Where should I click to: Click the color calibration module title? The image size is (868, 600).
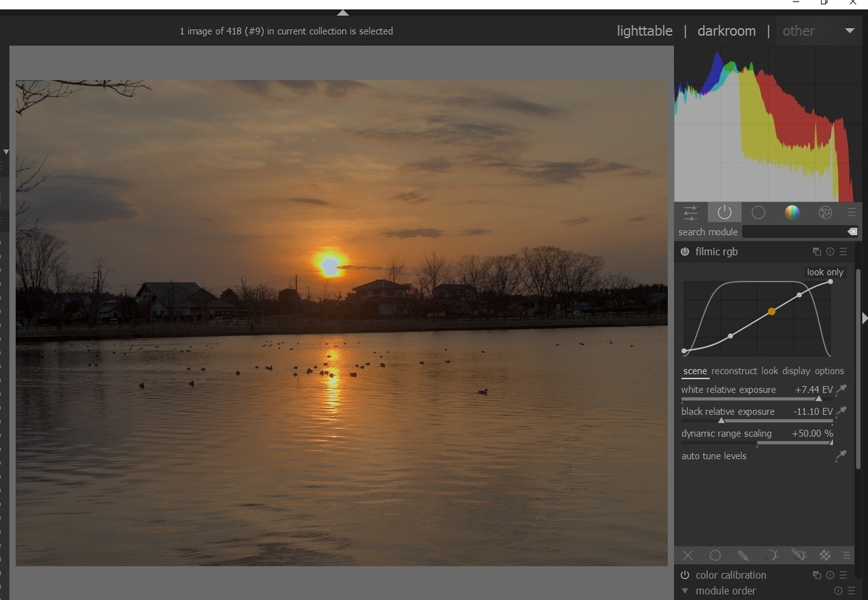pyautogui.click(x=731, y=575)
